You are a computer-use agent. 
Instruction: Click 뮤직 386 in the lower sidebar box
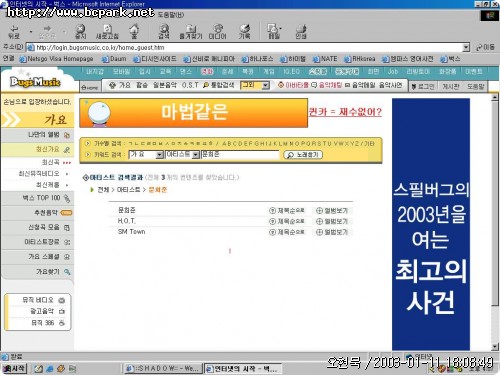42,323
